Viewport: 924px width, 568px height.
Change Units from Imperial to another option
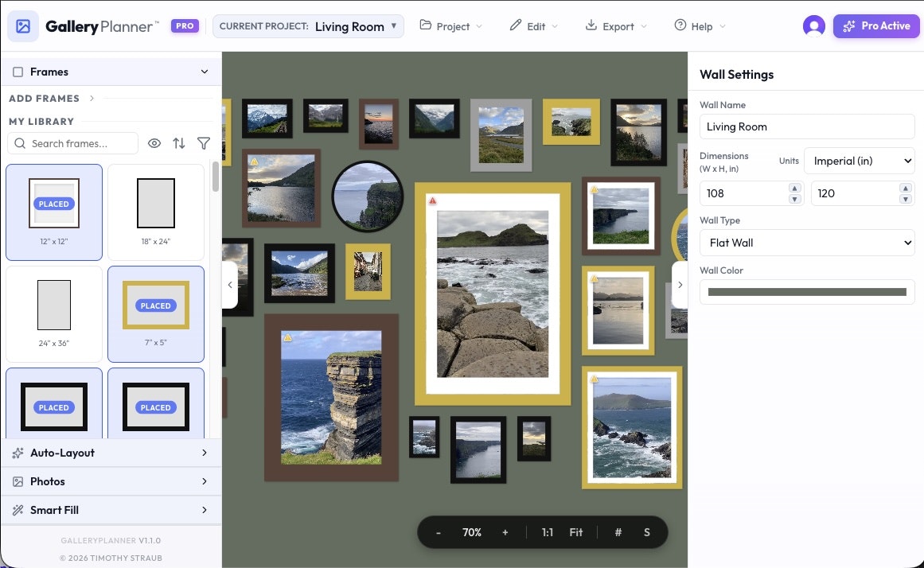860,161
